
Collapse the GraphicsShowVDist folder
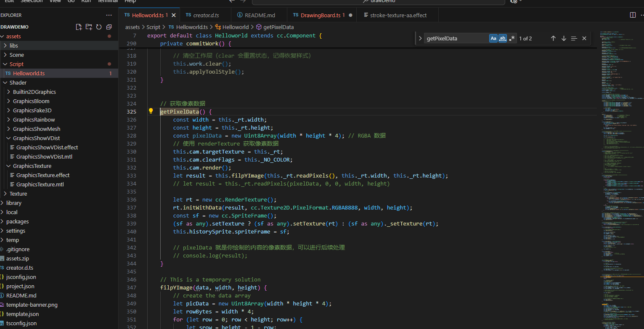8,138
